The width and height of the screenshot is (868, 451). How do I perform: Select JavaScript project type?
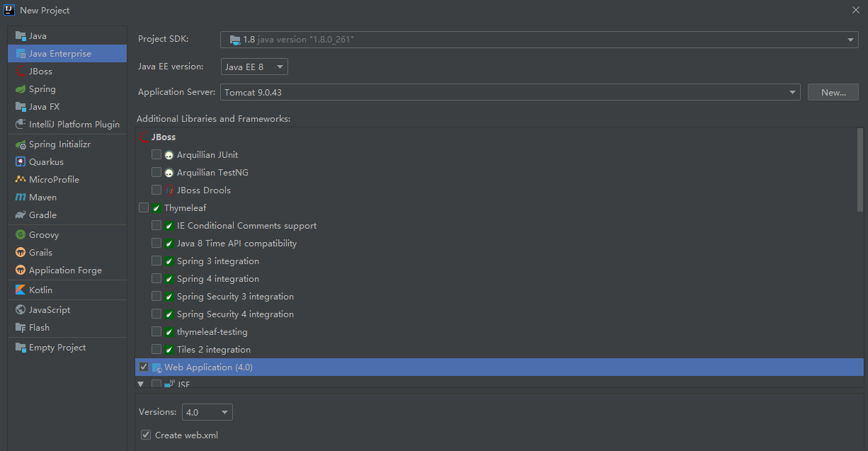pos(67,309)
